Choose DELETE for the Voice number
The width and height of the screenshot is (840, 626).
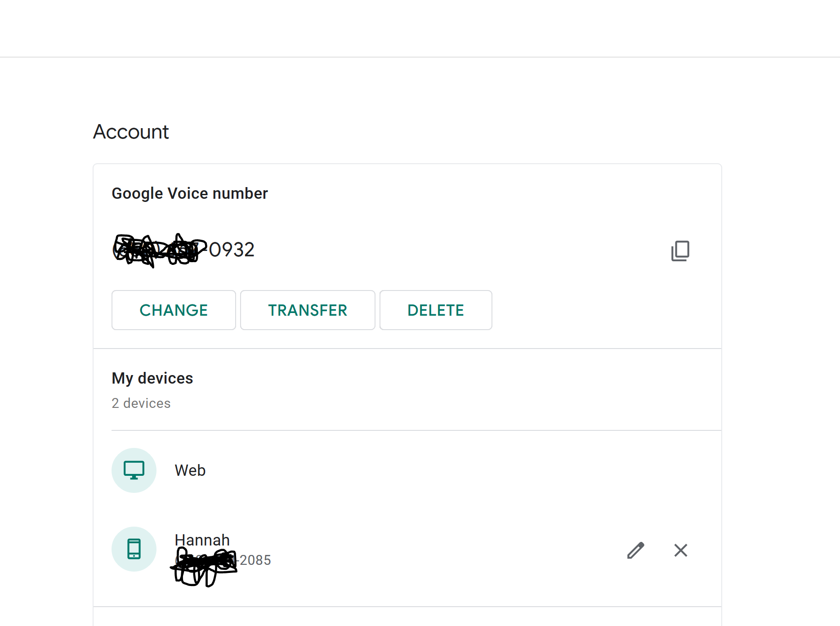coord(436,310)
